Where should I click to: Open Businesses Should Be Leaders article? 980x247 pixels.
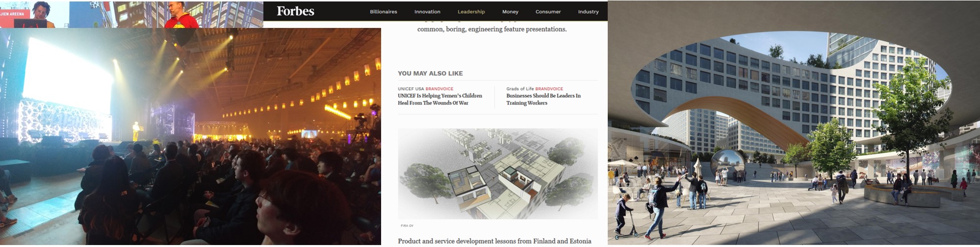(543, 99)
